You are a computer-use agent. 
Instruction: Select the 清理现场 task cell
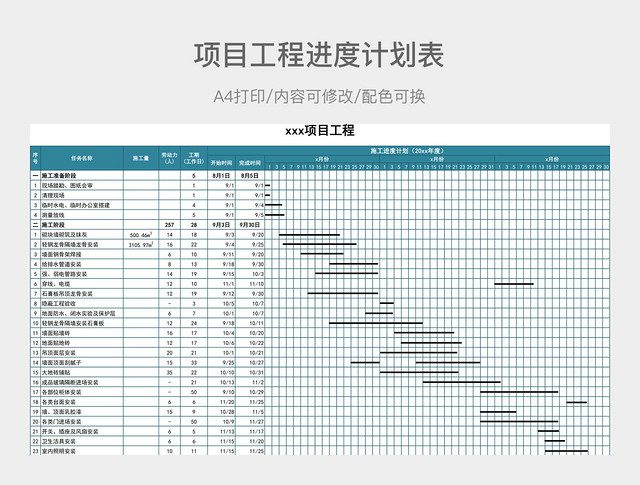pyautogui.click(x=82, y=195)
